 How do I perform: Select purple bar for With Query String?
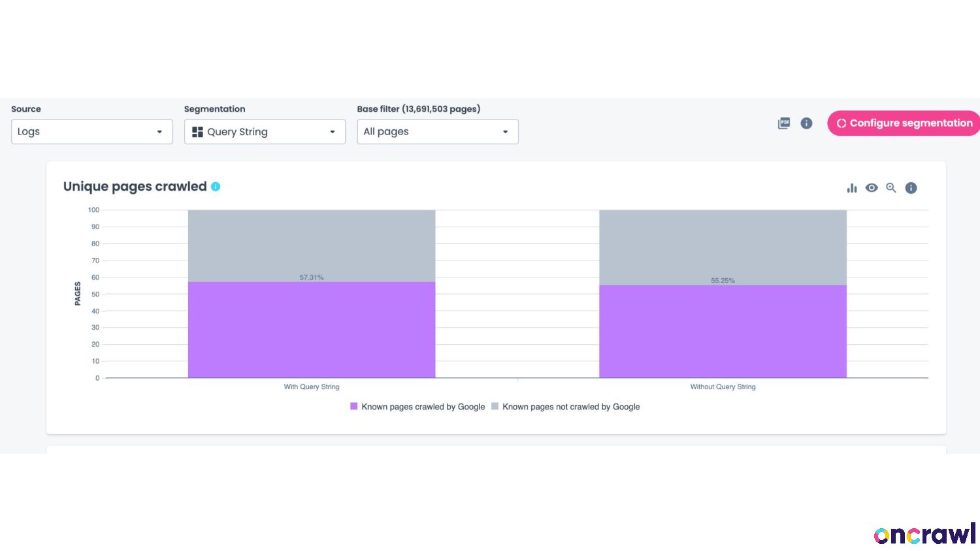(312, 330)
